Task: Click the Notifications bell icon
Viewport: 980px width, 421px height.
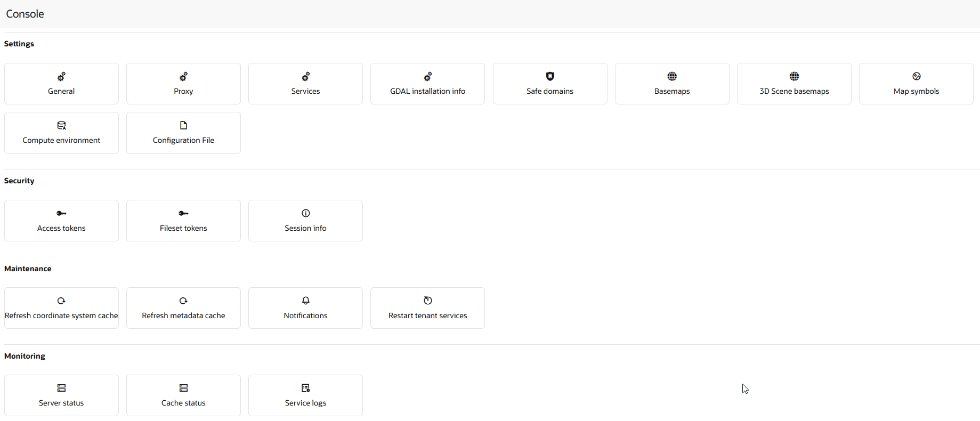Action: coord(306,301)
